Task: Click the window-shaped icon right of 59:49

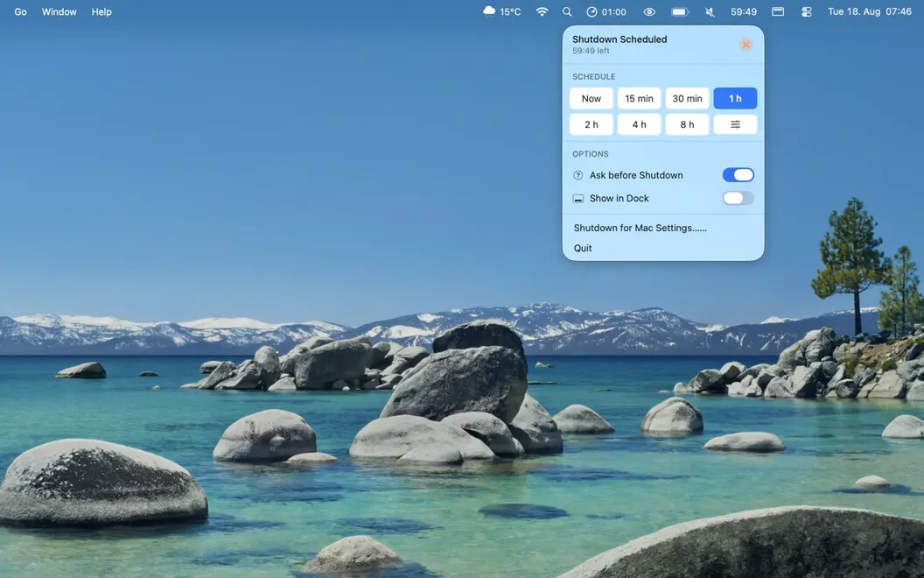Action: 778,11
